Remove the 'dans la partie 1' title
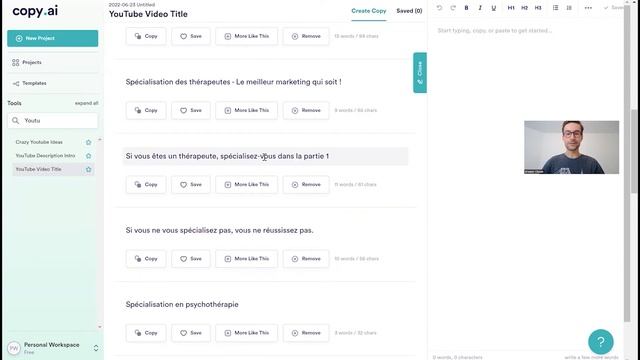Viewport: 640px width, 360px height. click(x=306, y=185)
